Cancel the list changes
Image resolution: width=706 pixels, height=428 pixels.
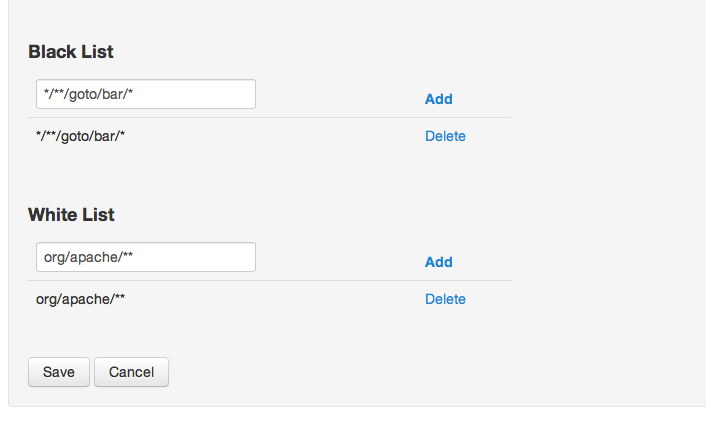131,372
